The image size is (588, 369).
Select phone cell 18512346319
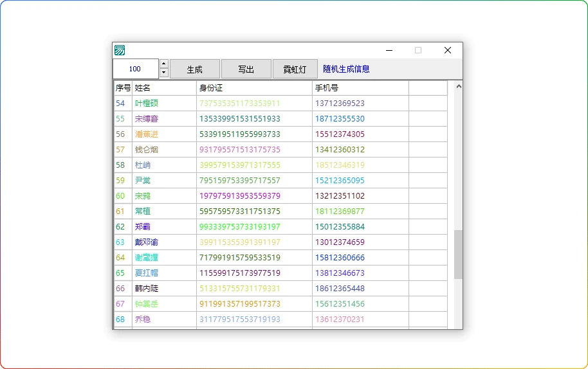tap(360, 165)
